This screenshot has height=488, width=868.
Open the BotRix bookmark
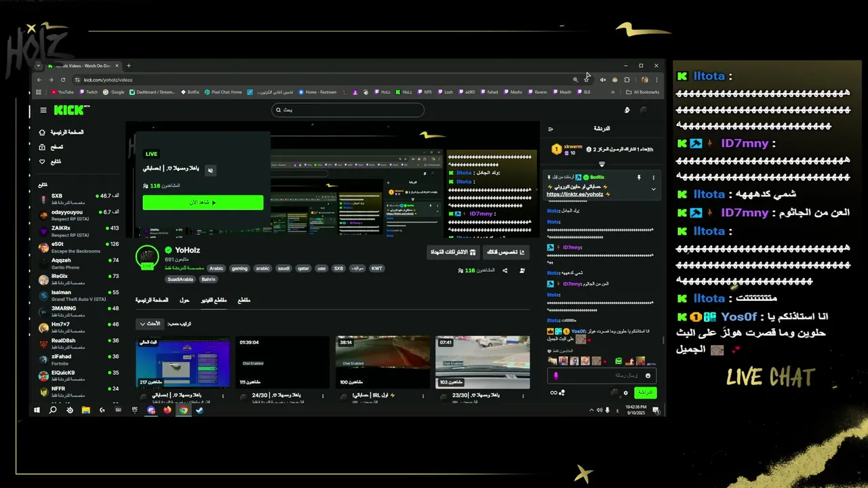[x=191, y=92]
